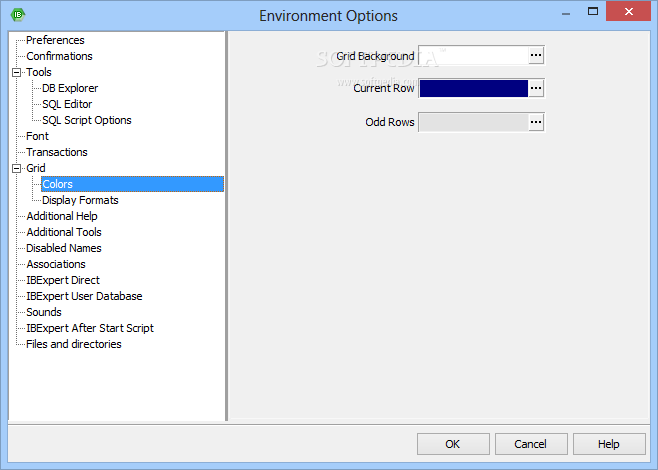The height and width of the screenshot is (470, 658).
Task: Click the Cancel button
Action: 531,444
